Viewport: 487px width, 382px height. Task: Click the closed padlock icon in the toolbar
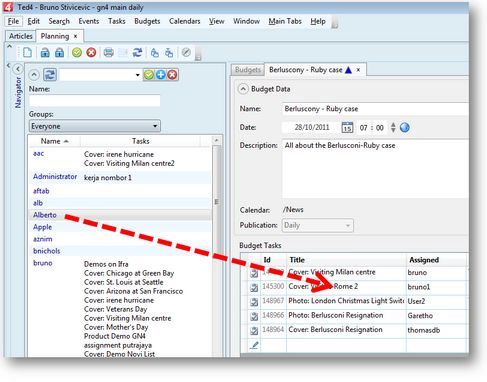point(60,53)
